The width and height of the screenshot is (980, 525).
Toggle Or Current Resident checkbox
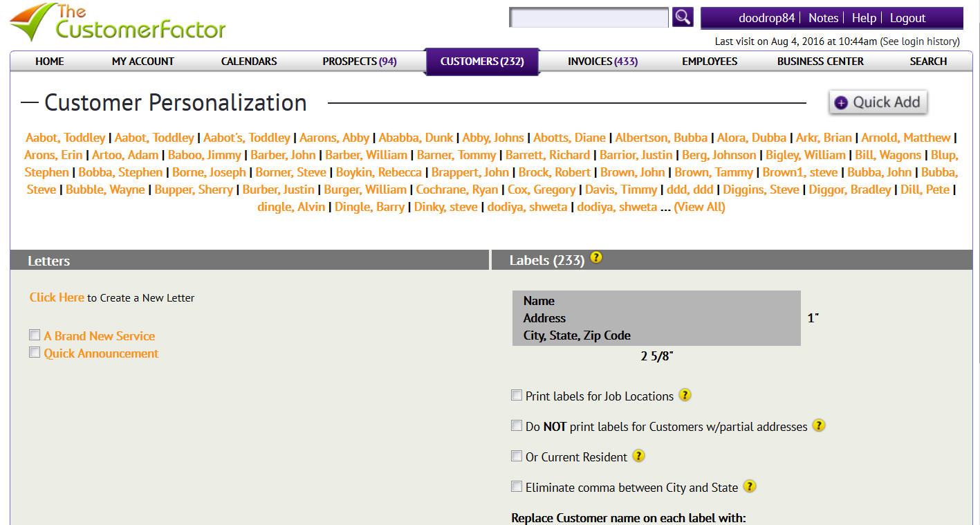[517, 457]
